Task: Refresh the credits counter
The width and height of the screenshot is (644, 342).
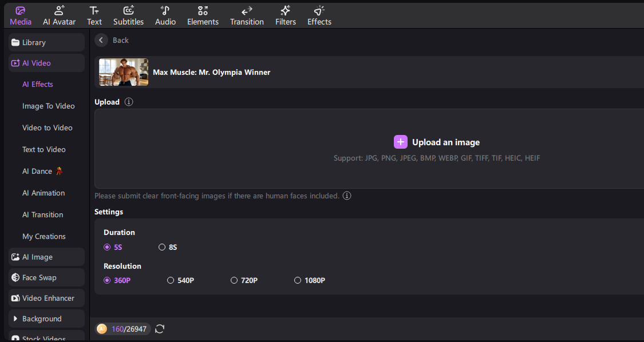Action: click(x=159, y=329)
